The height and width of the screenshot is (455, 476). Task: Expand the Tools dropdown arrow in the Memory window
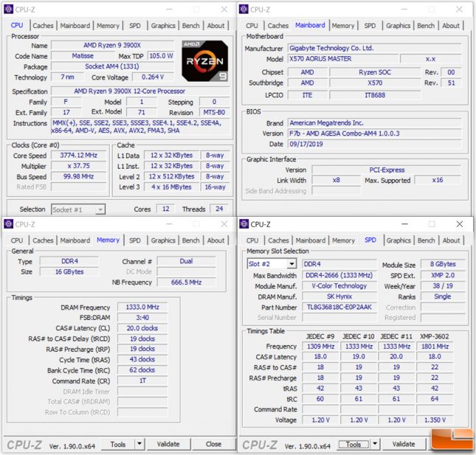[x=139, y=445]
